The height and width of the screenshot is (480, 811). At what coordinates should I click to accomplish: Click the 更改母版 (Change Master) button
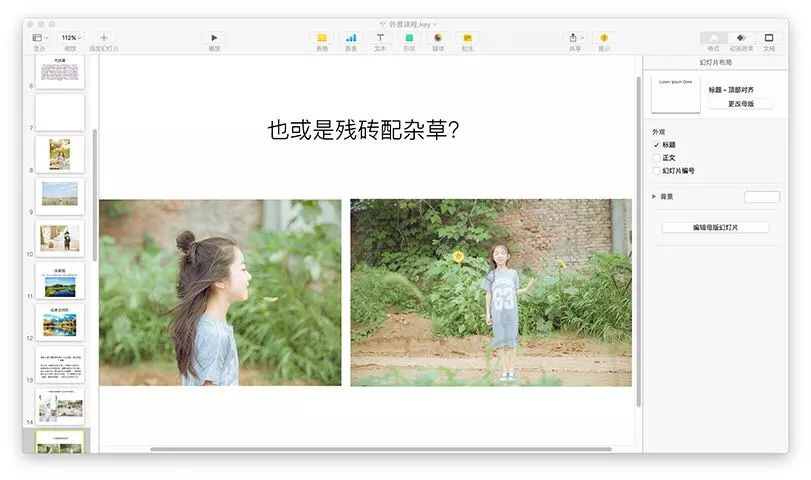[741, 104]
